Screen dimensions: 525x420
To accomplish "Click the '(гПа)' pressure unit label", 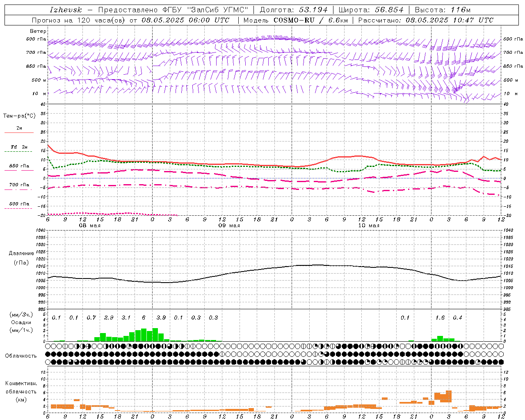I will [21, 263].
